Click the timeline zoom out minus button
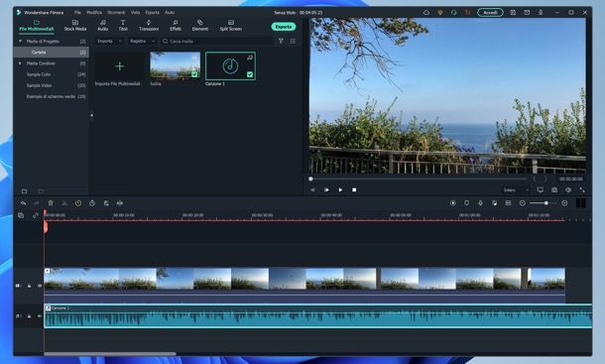The width and height of the screenshot is (605, 364). tap(523, 203)
